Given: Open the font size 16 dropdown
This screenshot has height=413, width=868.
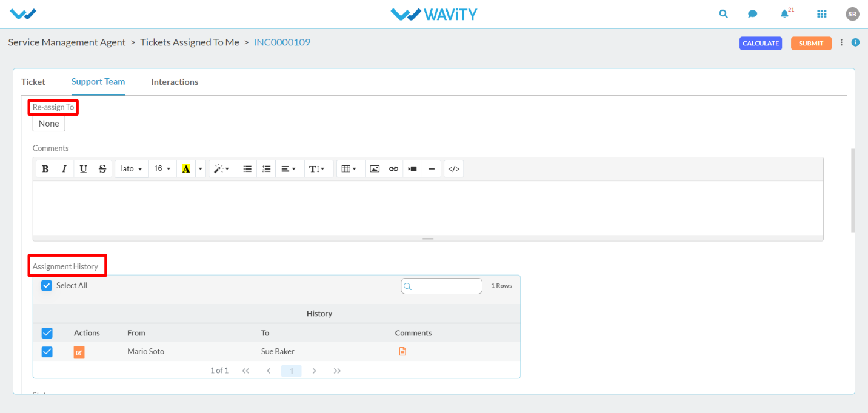Looking at the screenshot, I should pyautogui.click(x=162, y=169).
